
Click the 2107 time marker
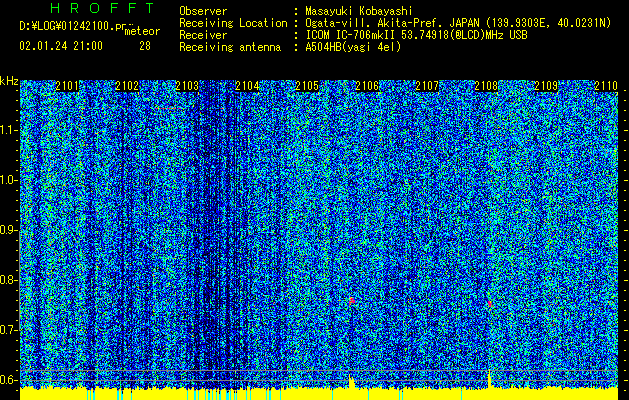[427, 86]
